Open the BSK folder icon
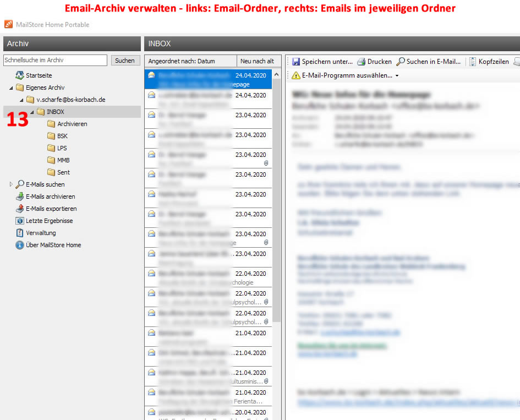This screenshot has width=520, height=420. click(x=51, y=136)
